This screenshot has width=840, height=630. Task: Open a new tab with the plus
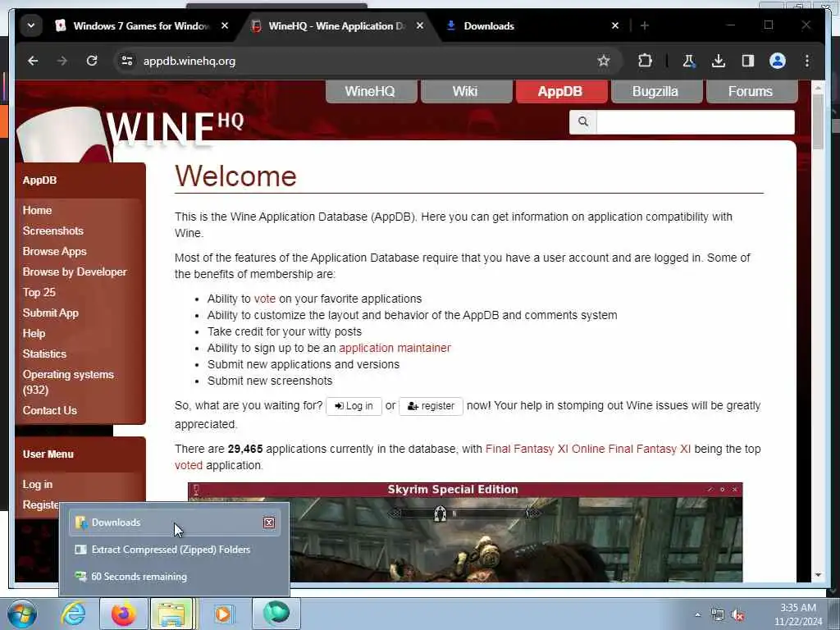pyautogui.click(x=645, y=25)
